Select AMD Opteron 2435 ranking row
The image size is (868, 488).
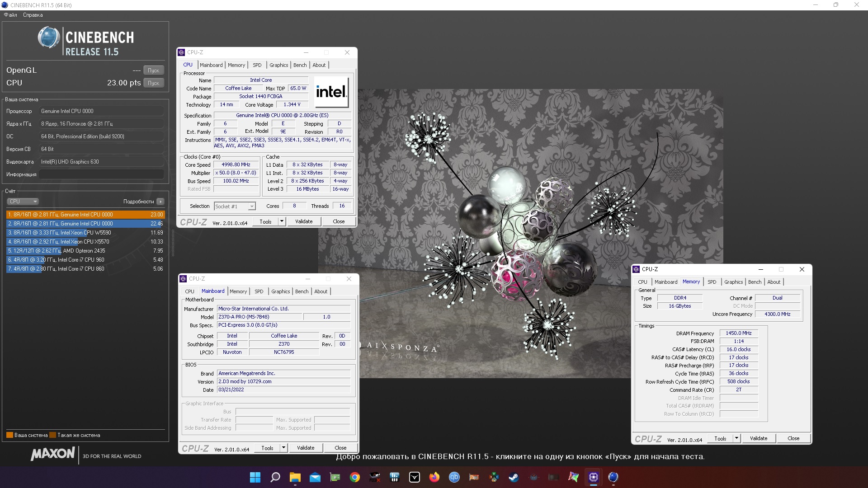pyautogui.click(x=85, y=251)
